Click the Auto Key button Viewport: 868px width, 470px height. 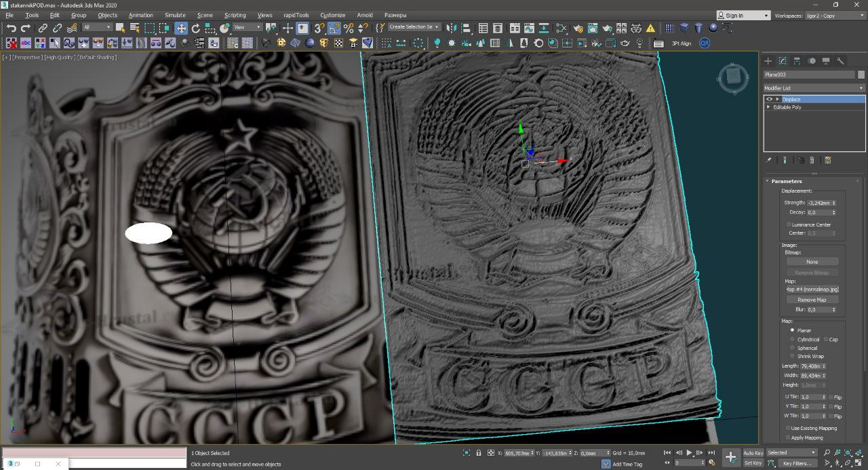pyautogui.click(x=753, y=452)
